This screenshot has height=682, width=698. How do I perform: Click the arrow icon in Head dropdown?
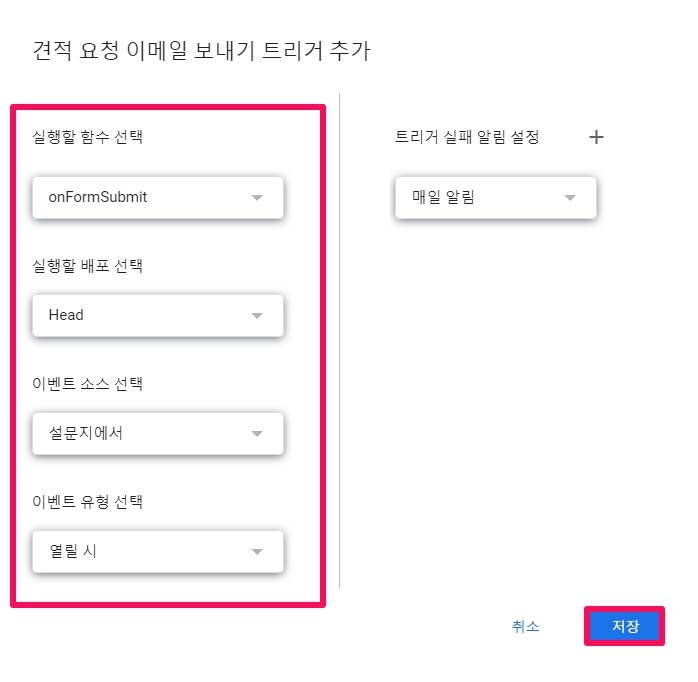click(x=257, y=316)
